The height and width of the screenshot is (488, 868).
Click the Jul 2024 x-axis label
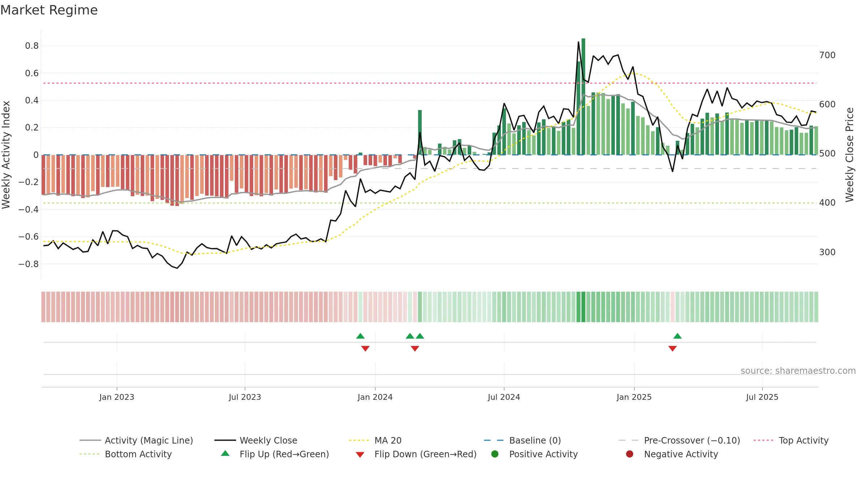(504, 397)
